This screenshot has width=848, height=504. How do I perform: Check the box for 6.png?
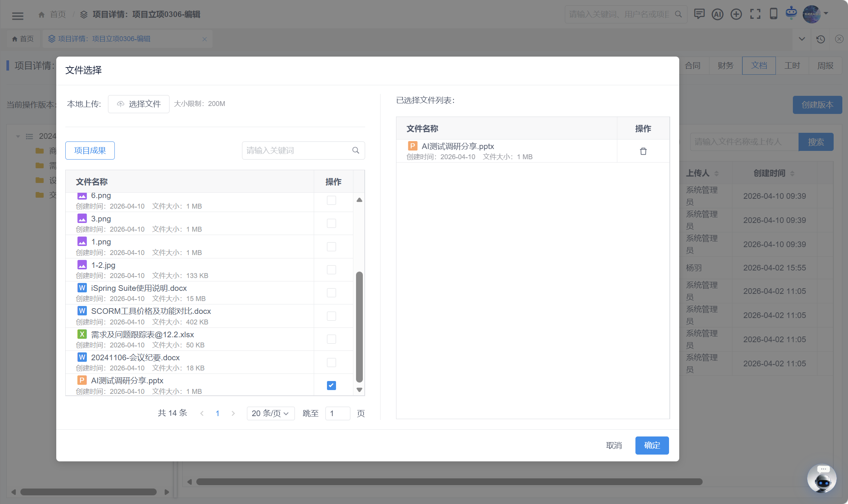(331, 200)
